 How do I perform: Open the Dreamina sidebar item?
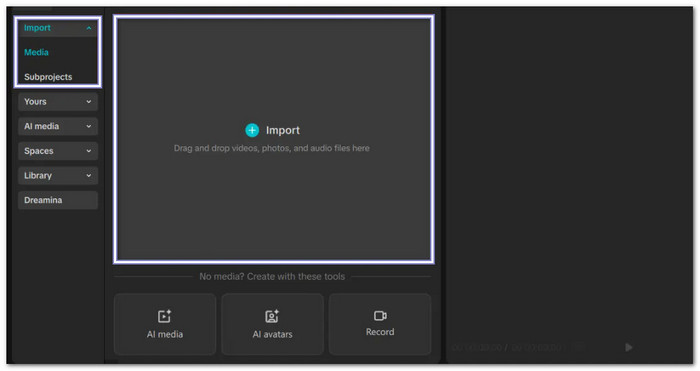click(x=58, y=200)
